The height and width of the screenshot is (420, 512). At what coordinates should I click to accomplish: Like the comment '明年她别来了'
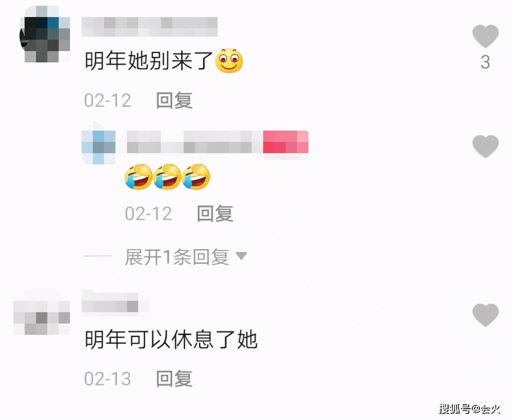486,36
